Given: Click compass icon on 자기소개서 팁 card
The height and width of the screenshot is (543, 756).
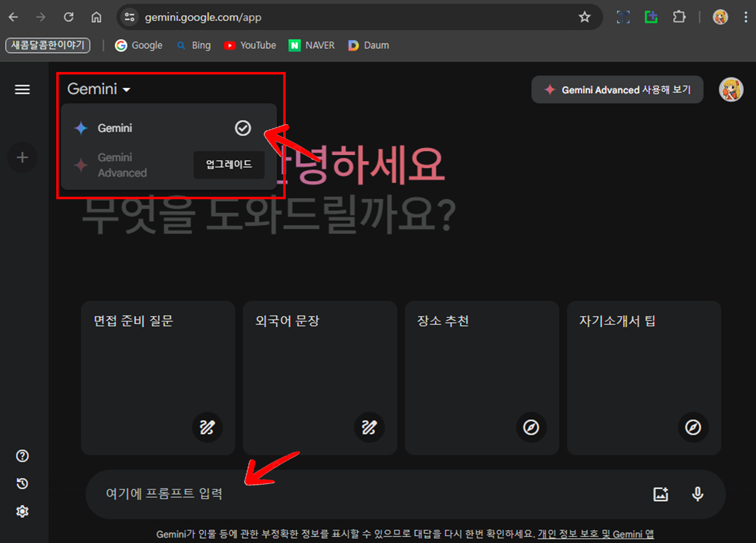Looking at the screenshot, I should click(693, 427).
